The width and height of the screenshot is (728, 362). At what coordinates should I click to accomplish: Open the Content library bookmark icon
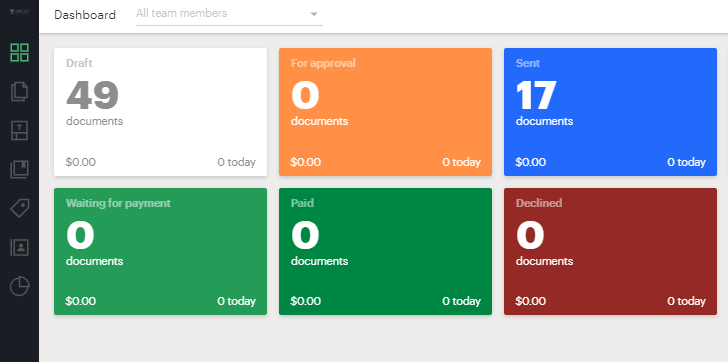click(x=20, y=169)
